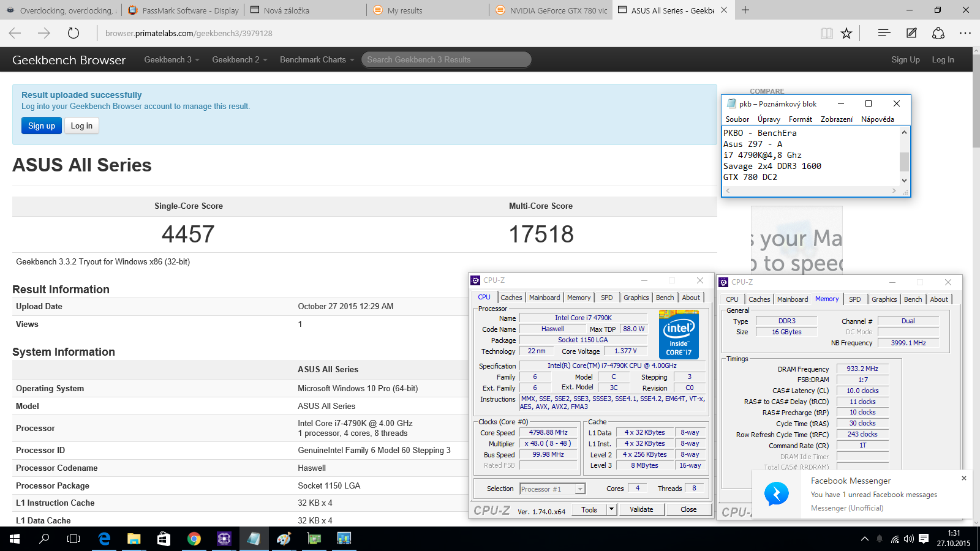The height and width of the screenshot is (551, 980).
Task: Open the volume tray icon
Action: point(909,539)
